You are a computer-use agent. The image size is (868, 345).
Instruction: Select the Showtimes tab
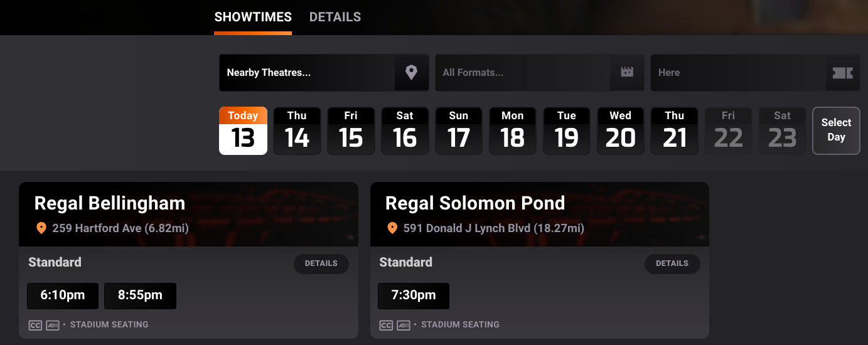(x=253, y=17)
